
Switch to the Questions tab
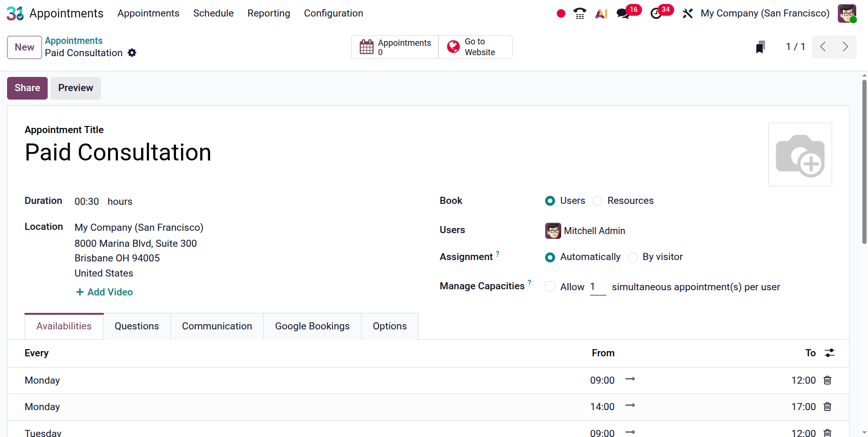pos(137,326)
